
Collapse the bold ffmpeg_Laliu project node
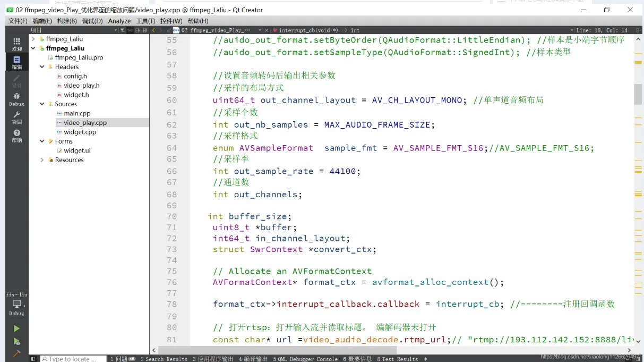click(x=33, y=48)
